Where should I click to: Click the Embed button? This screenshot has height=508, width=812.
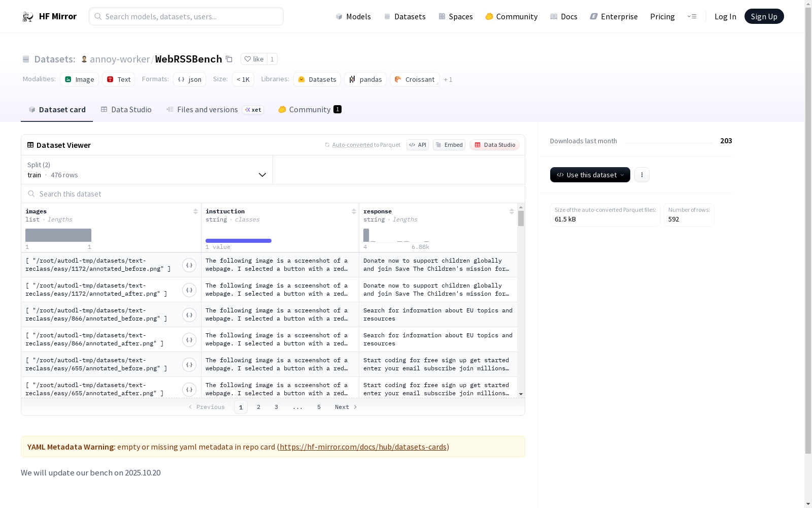[x=449, y=145]
